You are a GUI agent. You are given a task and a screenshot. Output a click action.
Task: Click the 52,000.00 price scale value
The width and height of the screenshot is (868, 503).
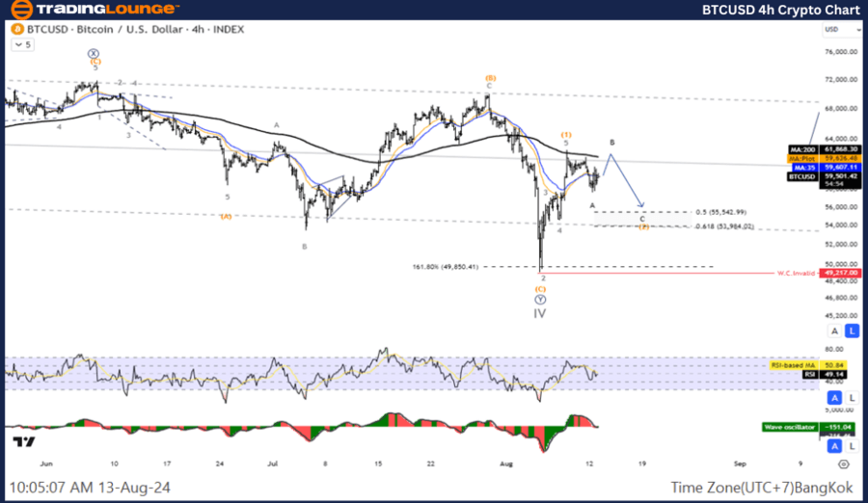click(x=841, y=244)
